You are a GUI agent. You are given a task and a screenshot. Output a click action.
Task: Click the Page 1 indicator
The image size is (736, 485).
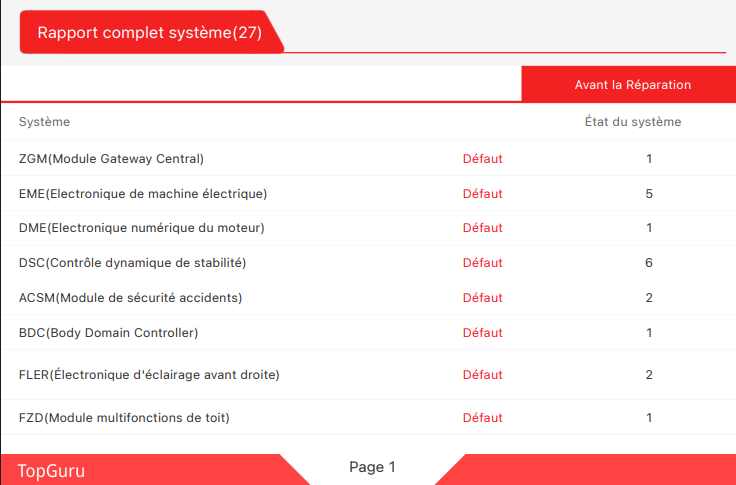click(372, 467)
